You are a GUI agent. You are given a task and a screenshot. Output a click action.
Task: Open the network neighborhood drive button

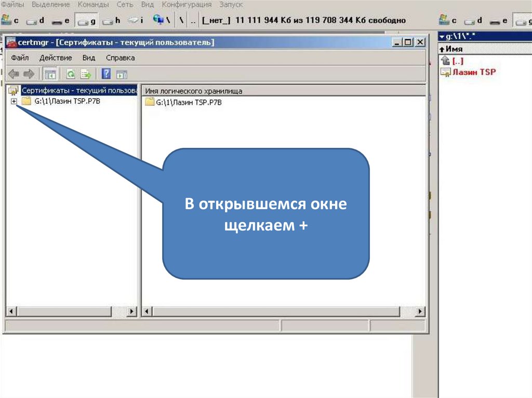pos(161,20)
